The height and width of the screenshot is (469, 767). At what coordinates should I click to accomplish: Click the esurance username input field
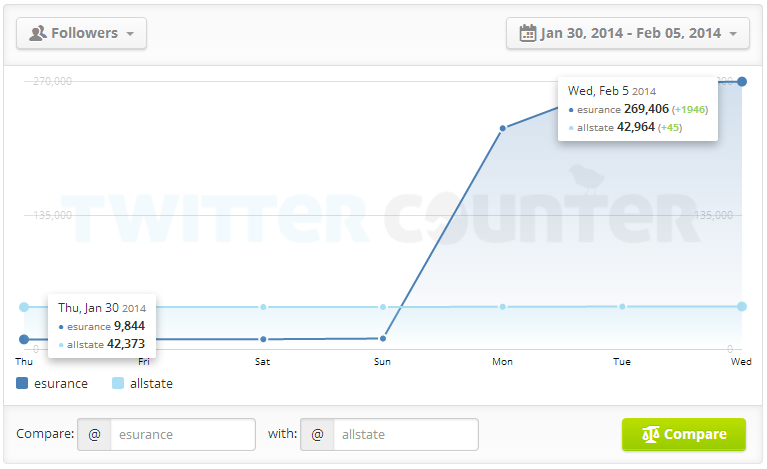pos(182,435)
